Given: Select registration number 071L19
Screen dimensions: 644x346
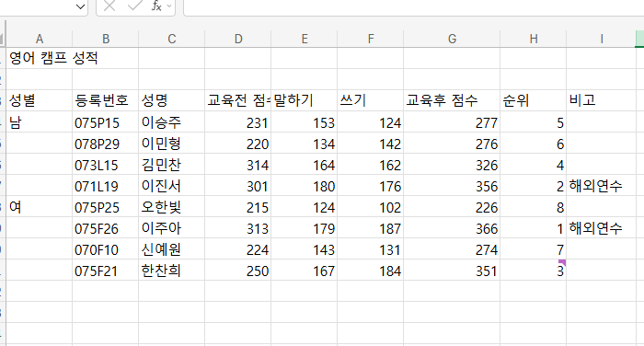Looking at the screenshot, I should pos(106,186).
